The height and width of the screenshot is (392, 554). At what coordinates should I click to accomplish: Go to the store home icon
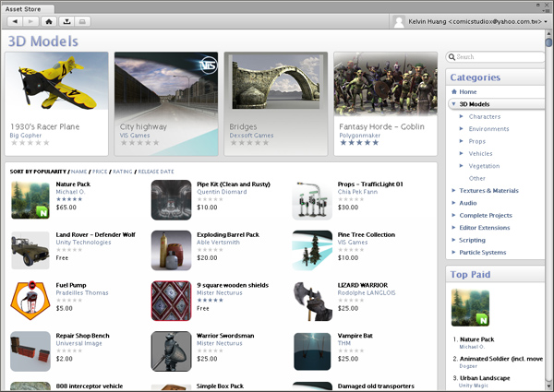click(x=49, y=21)
